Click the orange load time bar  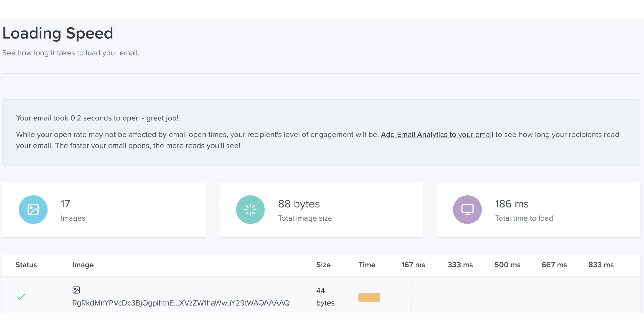(369, 297)
